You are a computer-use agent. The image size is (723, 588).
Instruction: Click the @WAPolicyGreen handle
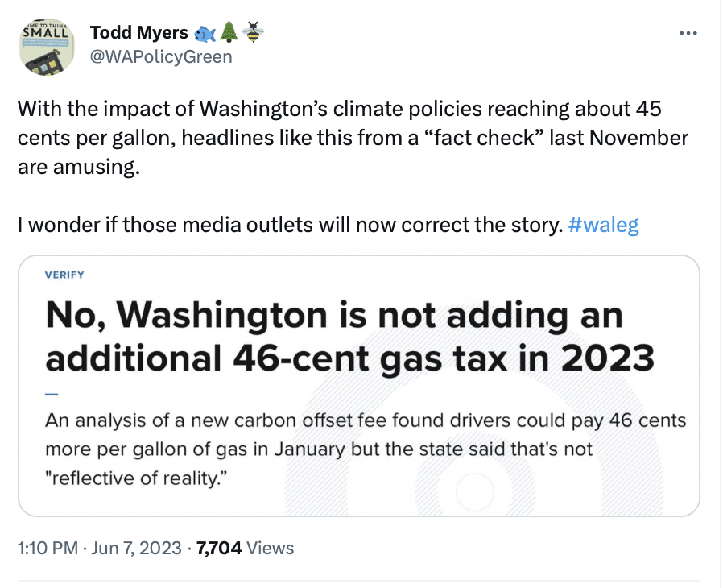[x=161, y=57]
